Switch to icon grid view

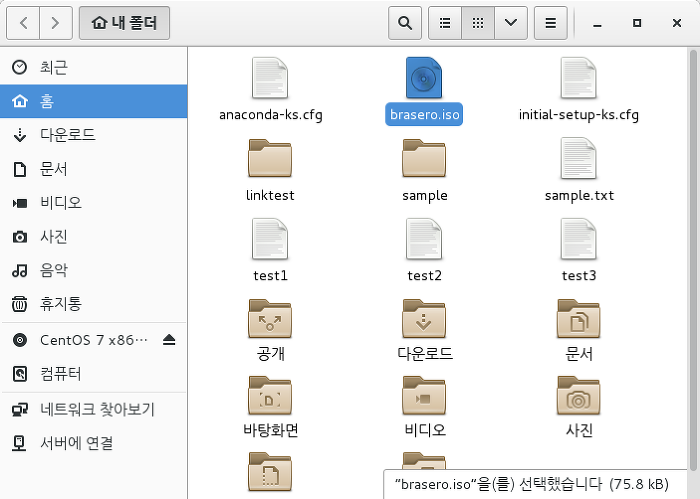tap(478, 23)
